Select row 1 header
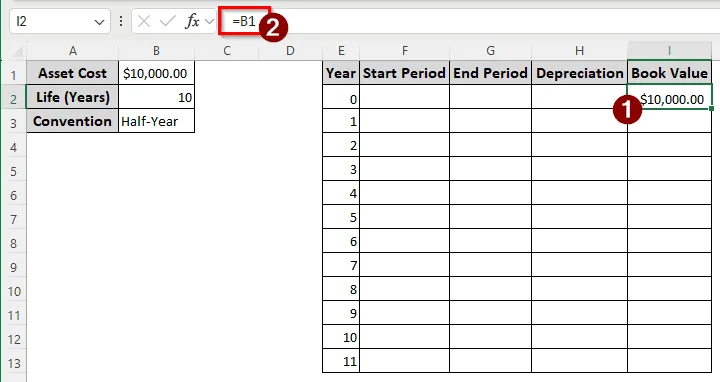 tap(14, 74)
